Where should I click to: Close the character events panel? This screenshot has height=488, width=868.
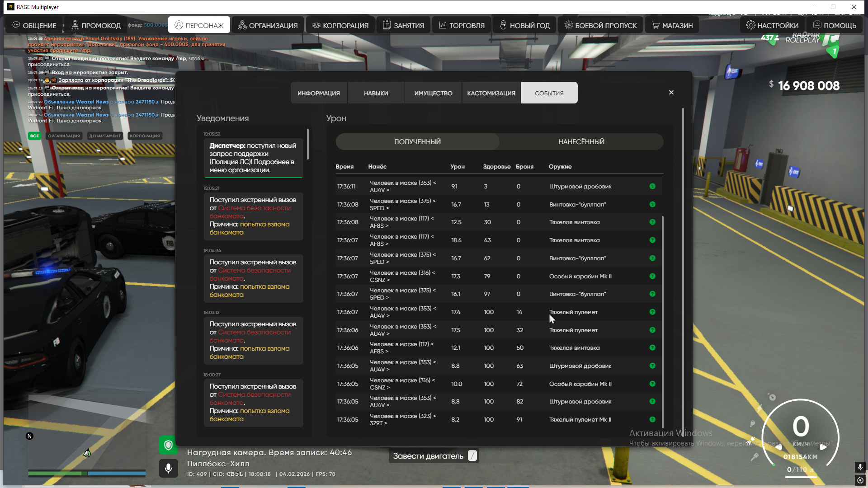(x=671, y=92)
